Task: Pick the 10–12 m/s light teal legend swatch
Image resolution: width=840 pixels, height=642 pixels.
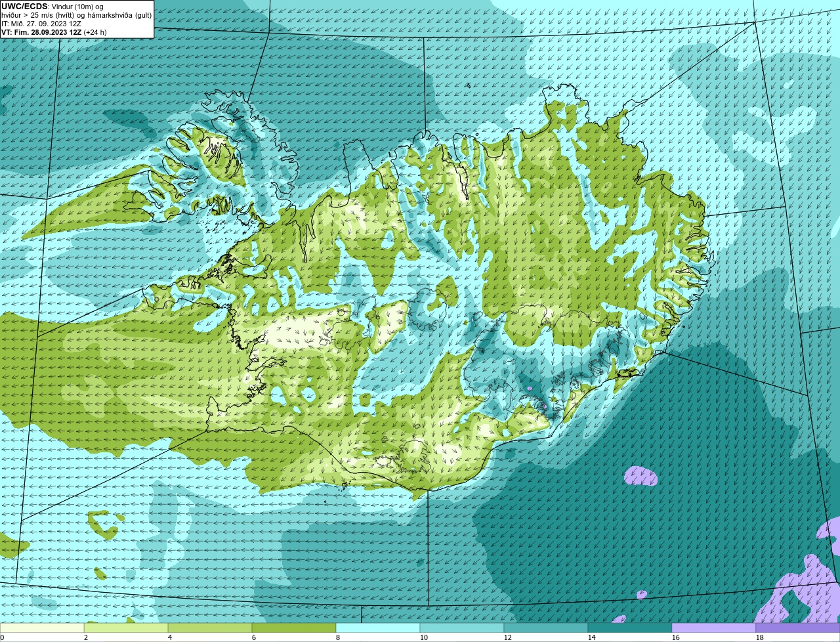Action: coord(462,628)
